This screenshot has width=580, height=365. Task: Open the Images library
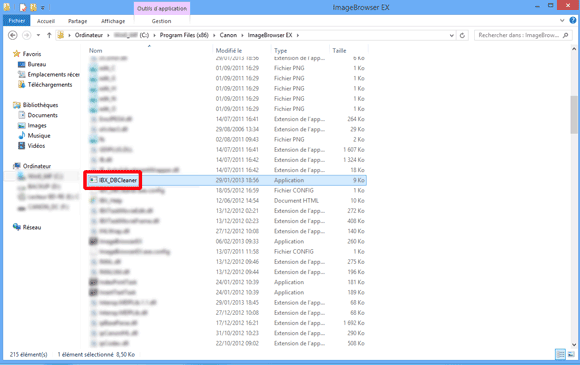[37, 126]
